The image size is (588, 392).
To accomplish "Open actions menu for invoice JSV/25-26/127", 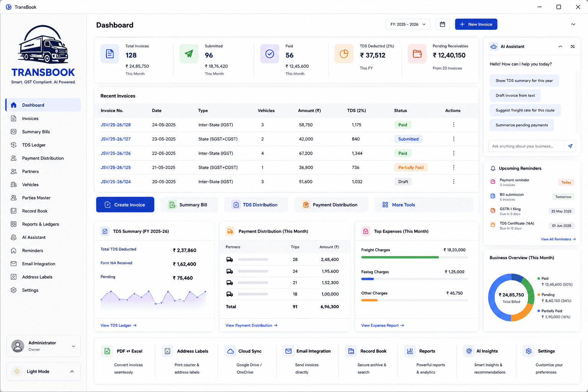I will tap(454, 139).
